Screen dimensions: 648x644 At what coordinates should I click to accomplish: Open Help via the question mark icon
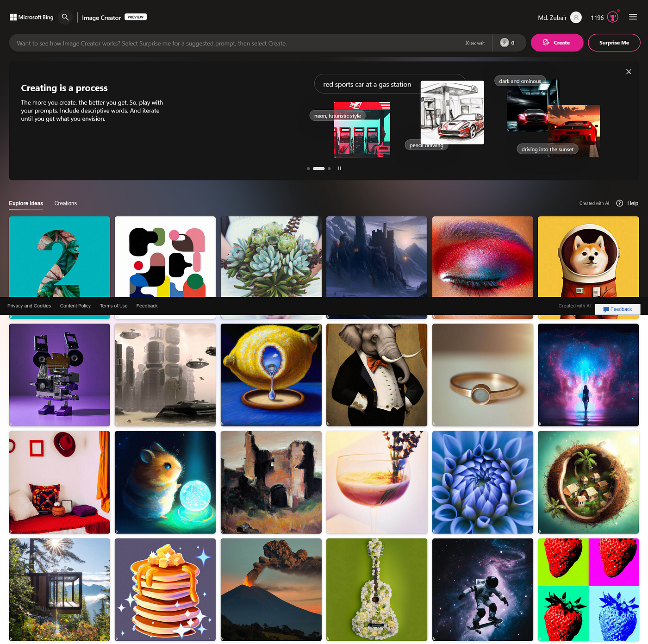click(619, 203)
